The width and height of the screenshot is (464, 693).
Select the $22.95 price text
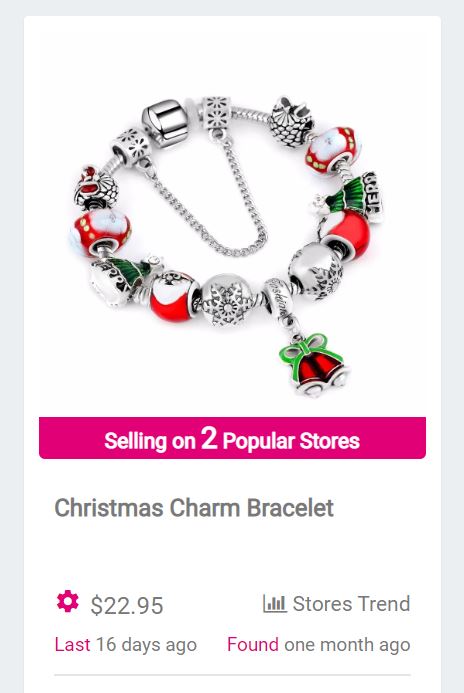coord(127,605)
